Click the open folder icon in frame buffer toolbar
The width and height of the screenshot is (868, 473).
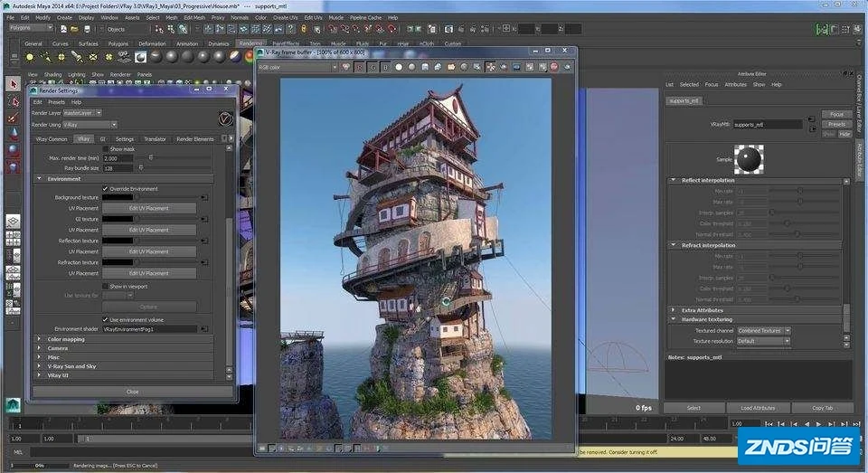click(451, 67)
